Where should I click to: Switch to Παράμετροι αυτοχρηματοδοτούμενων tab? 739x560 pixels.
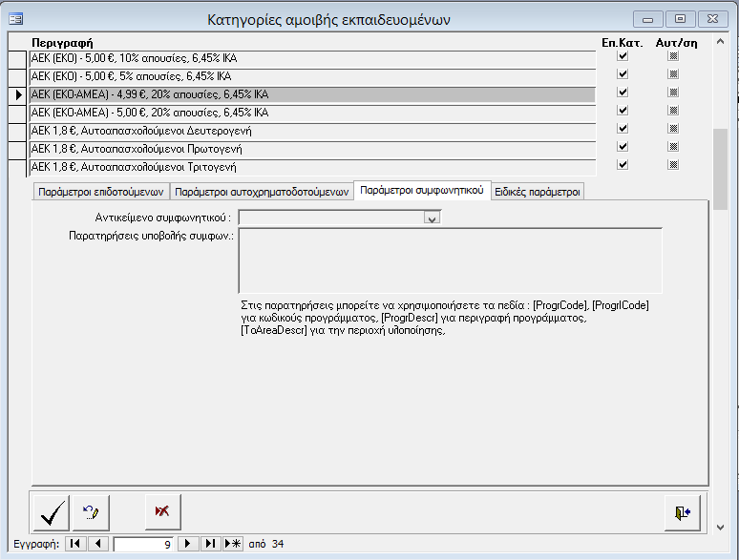[x=261, y=191]
